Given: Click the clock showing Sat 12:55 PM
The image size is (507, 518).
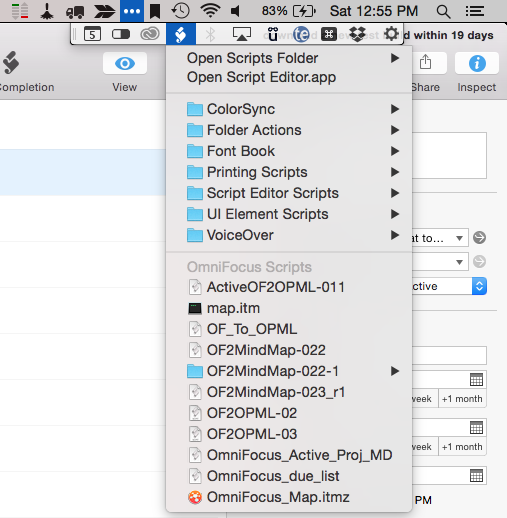Looking at the screenshot, I should [x=374, y=11].
